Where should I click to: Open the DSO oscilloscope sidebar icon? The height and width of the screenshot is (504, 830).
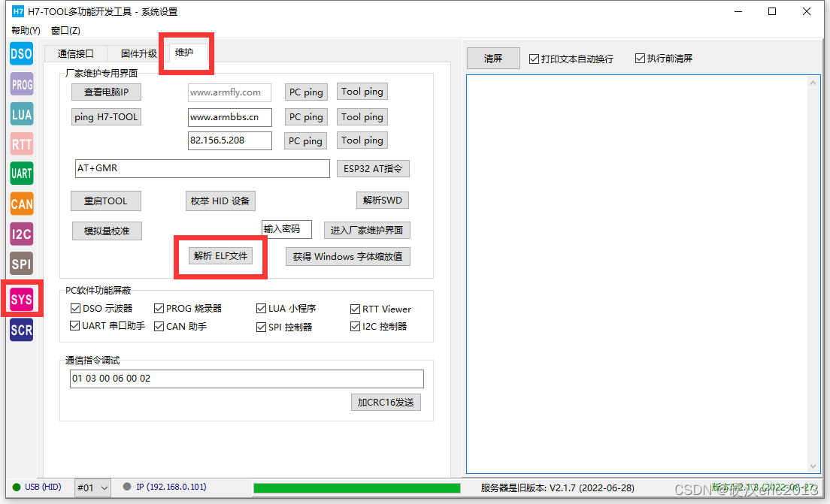22,54
